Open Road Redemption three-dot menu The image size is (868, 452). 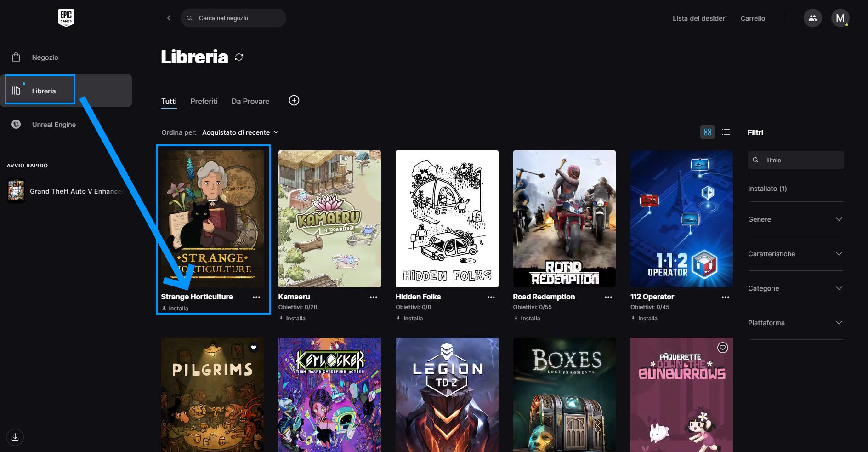pos(608,297)
